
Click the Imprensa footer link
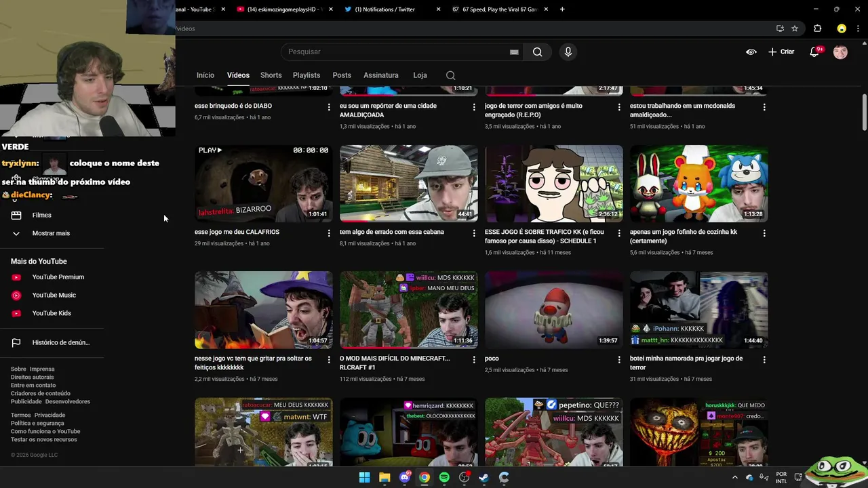tap(42, 369)
